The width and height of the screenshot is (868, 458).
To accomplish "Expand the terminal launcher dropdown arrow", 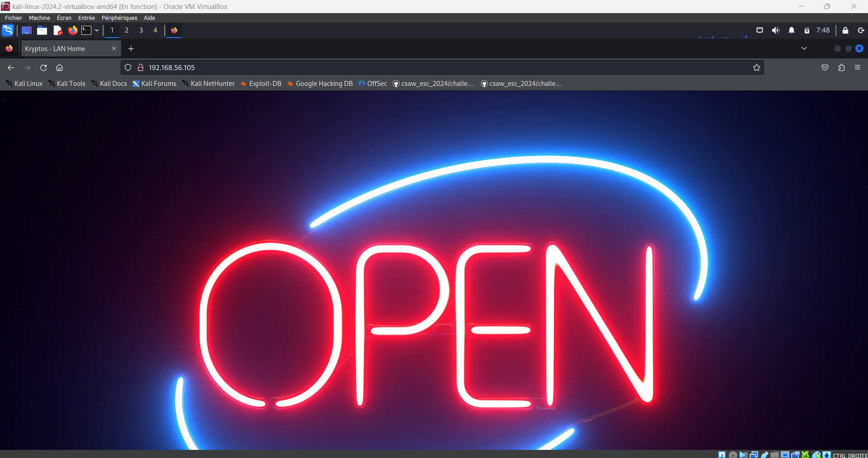I will pyautogui.click(x=97, y=30).
